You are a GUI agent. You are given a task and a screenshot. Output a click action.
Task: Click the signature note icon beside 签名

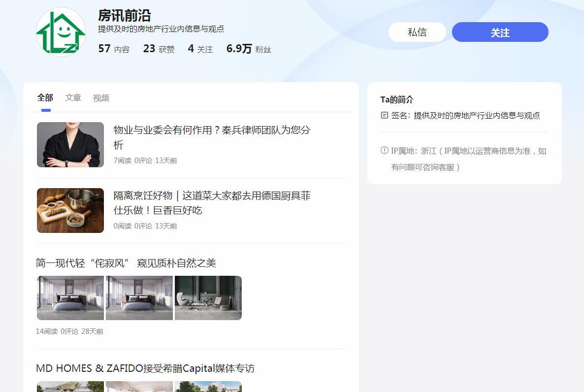[x=385, y=116]
